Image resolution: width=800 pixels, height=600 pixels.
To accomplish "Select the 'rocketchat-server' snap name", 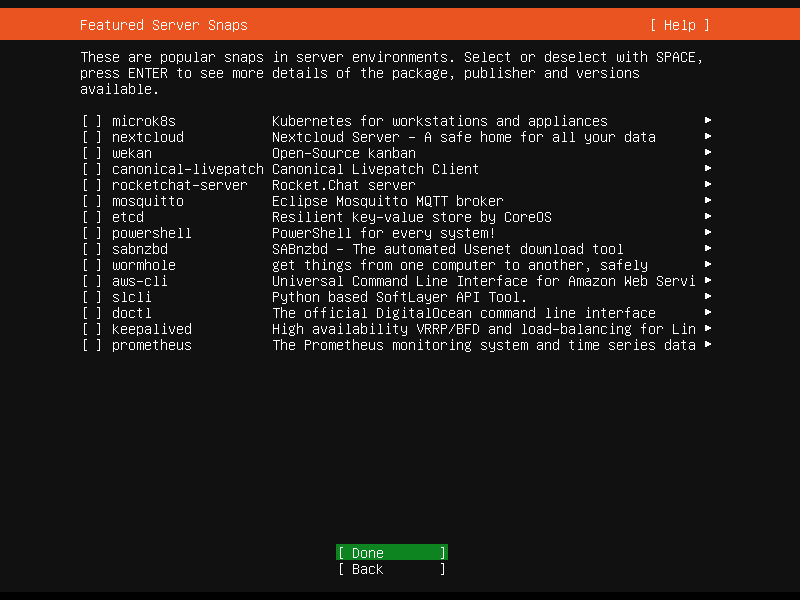I will point(180,185).
